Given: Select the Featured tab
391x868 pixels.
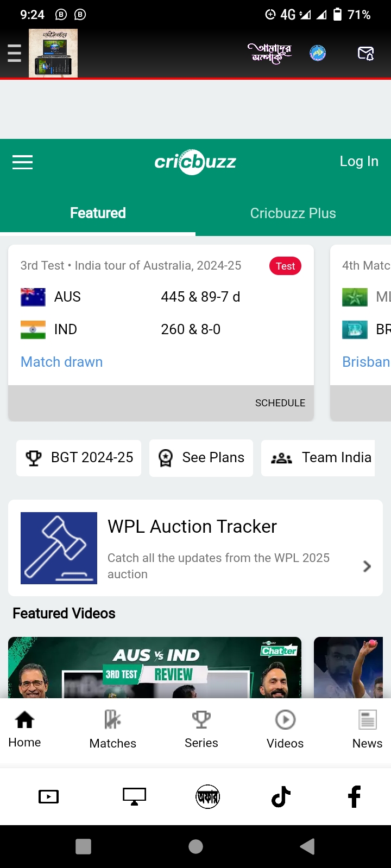Looking at the screenshot, I should [x=98, y=213].
